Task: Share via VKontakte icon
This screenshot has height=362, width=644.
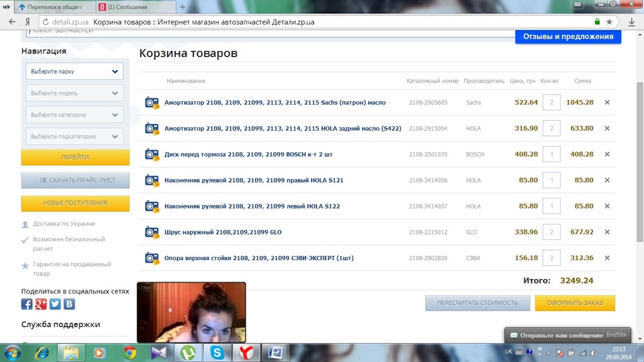Action: [x=69, y=304]
